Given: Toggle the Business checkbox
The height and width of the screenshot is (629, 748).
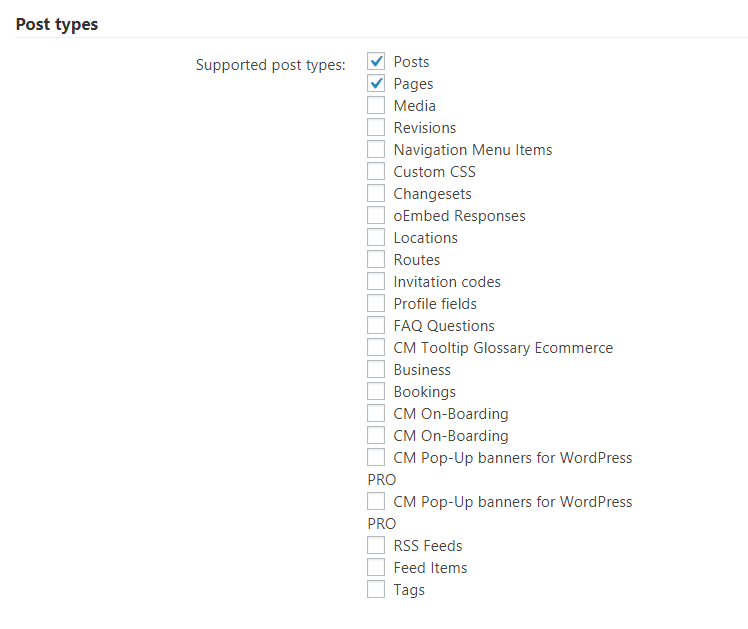Looking at the screenshot, I should coord(376,370).
